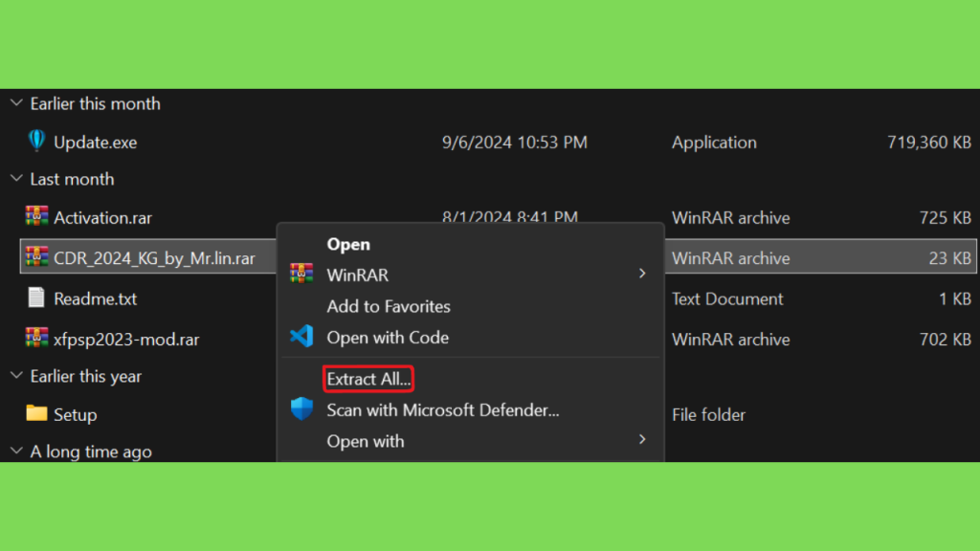Collapse the Earlier this month group
The width and height of the screenshot is (980, 551).
tap(17, 103)
